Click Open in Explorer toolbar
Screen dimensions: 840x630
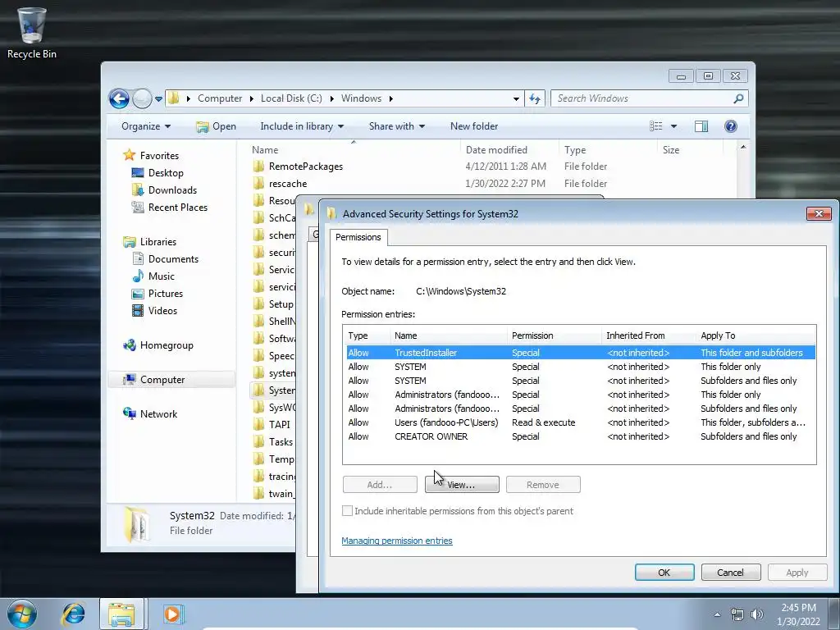pyautogui.click(x=217, y=126)
